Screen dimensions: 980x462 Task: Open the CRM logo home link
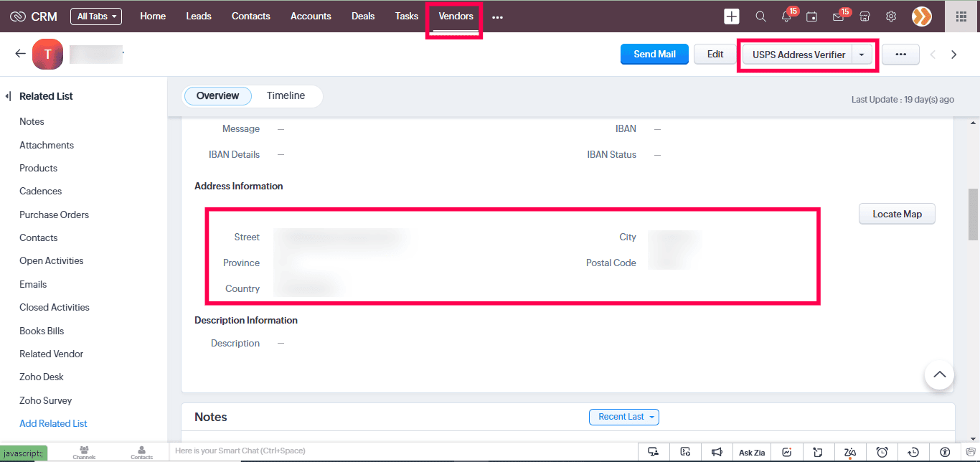[x=34, y=16]
